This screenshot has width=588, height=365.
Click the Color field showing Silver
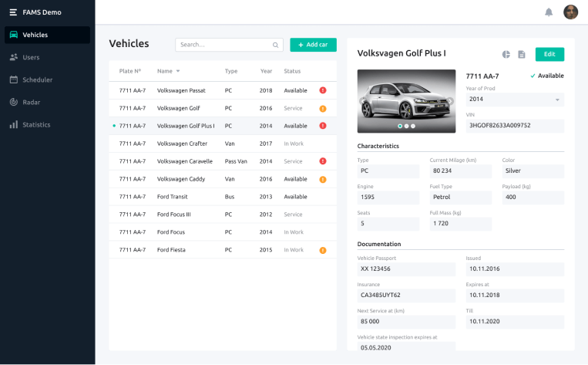(533, 171)
